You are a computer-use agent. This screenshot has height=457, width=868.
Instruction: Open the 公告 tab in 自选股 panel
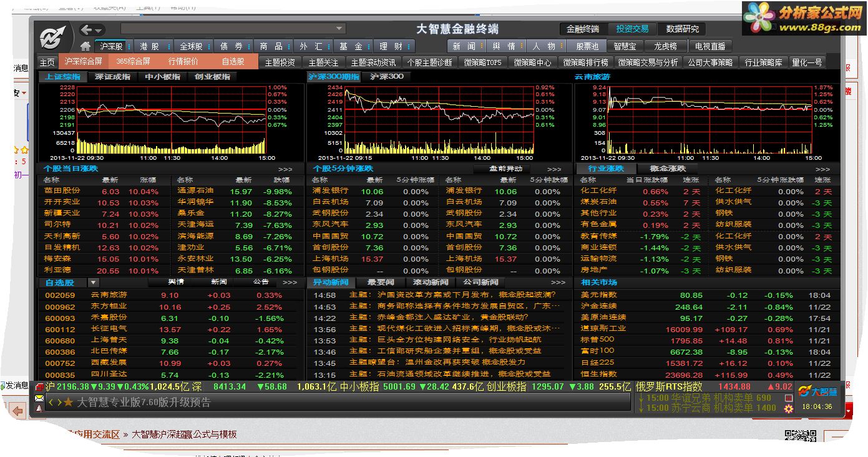[261, 282]
